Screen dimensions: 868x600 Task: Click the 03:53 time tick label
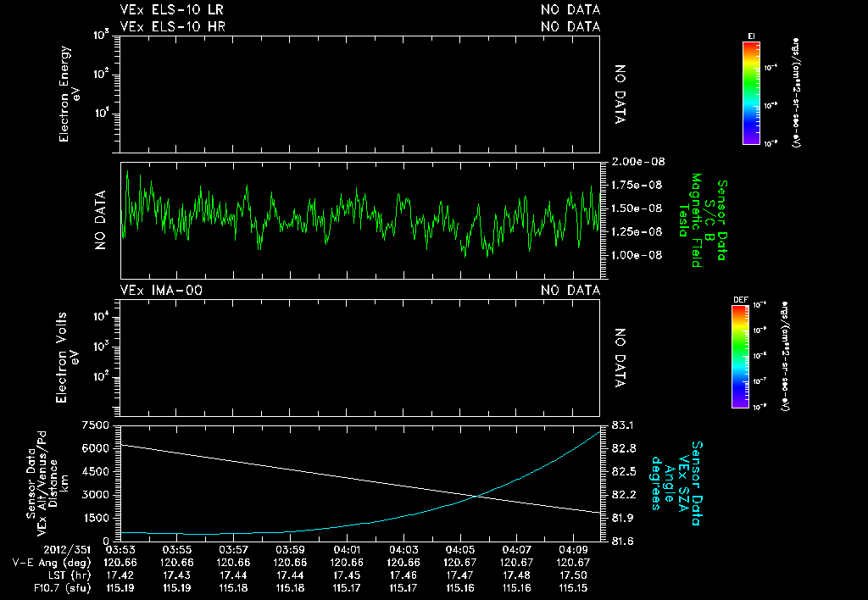click(120, 550)
